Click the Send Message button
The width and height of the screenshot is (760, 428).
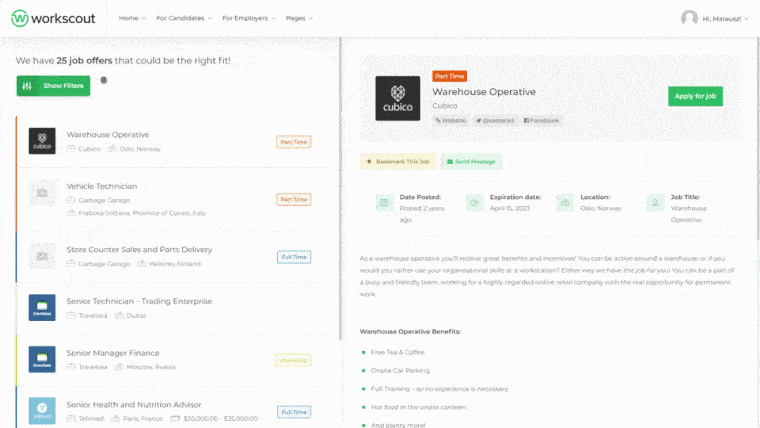click(472, 161)
